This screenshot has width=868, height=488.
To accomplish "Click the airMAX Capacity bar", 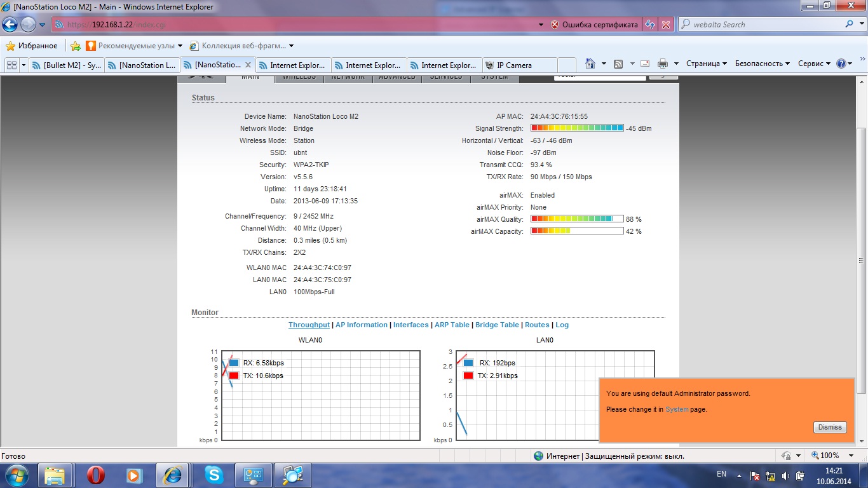I will (x=577, y=231).
